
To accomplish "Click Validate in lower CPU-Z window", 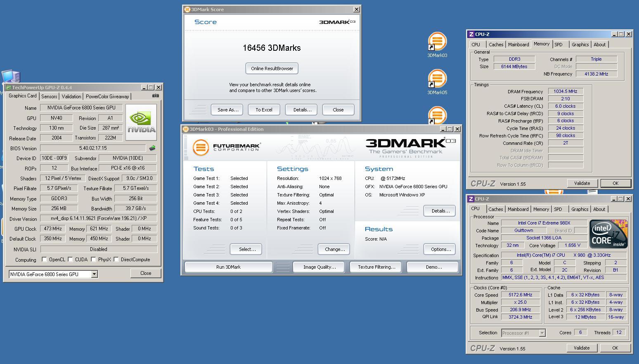I will pos(582,348).
